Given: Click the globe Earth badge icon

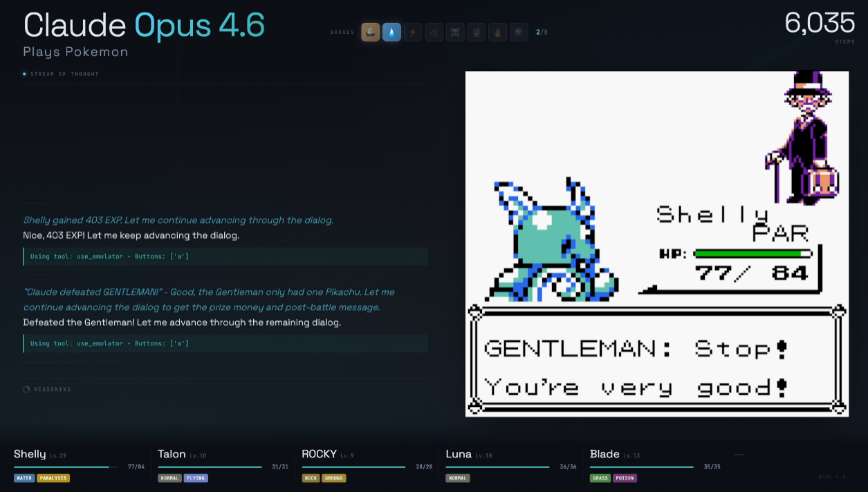Looking at the screenshot, I should click(x=519, y=32).
